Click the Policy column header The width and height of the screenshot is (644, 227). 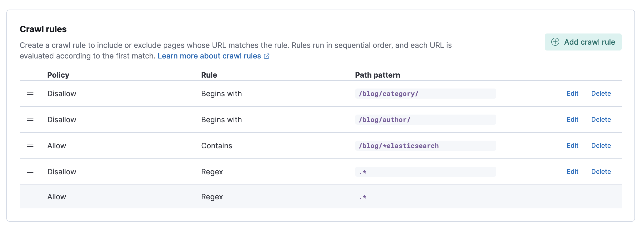[58, 75]
